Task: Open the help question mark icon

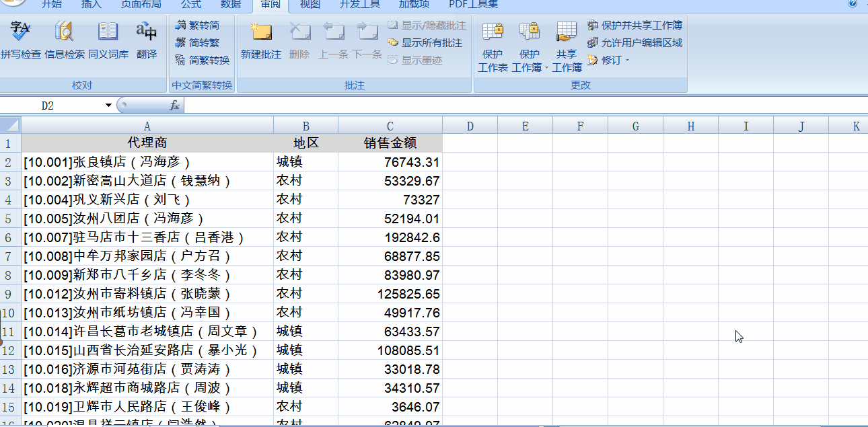Action: coord(853,3)
